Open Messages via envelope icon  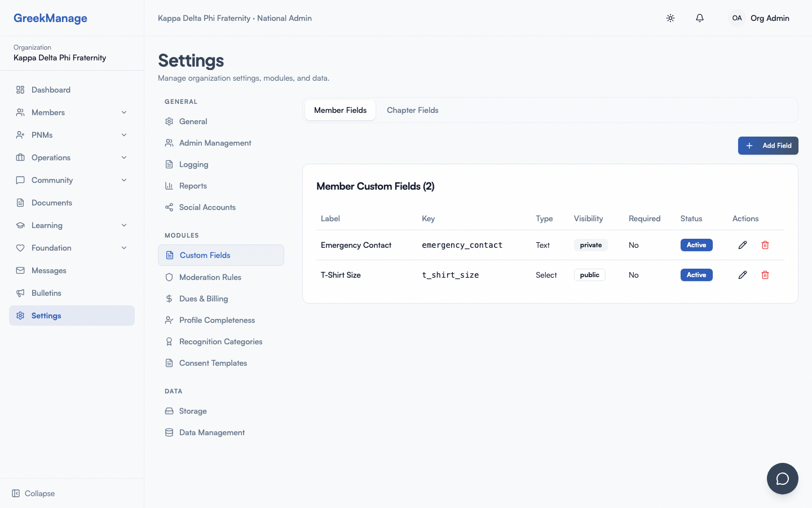20,270
